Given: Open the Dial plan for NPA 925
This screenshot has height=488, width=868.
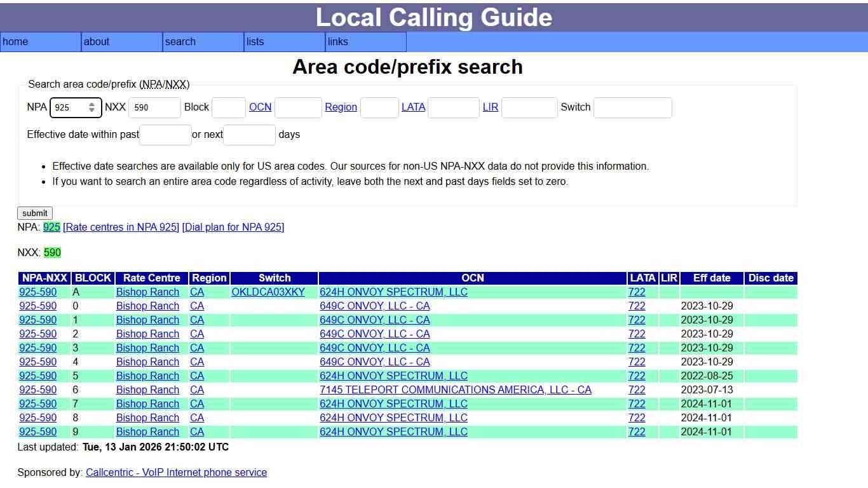Looking at the screenshot, I should [x=233, y=227].
